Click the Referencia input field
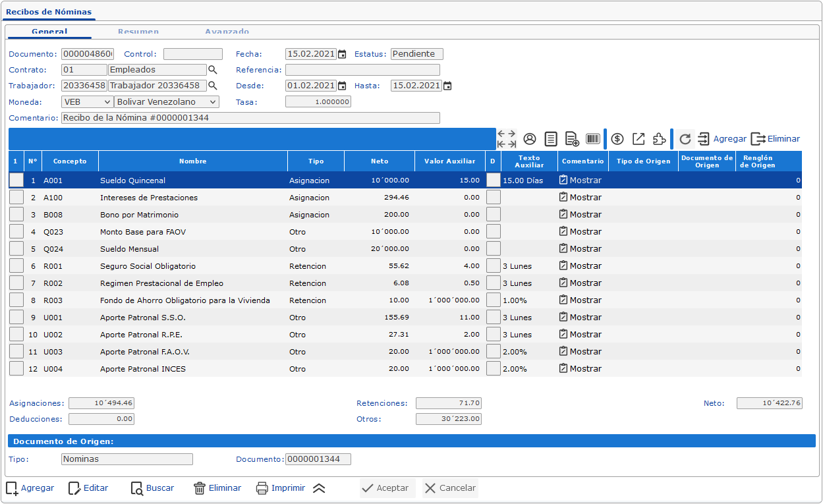823x504 pixels. (x=362, y=70)
